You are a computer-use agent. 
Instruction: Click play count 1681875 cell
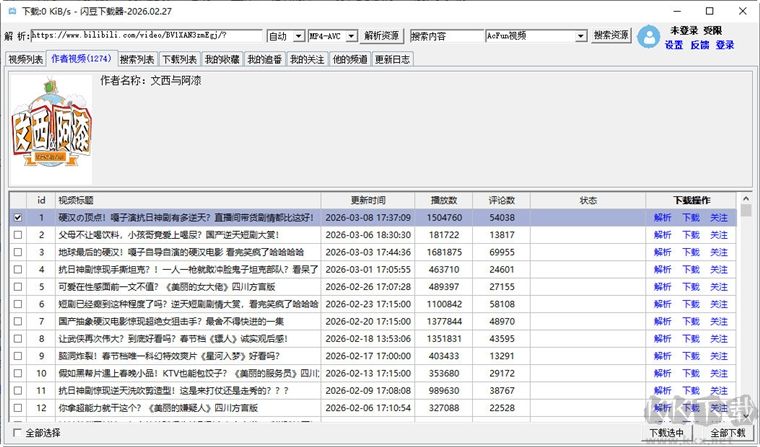click(x=443, y=252)
